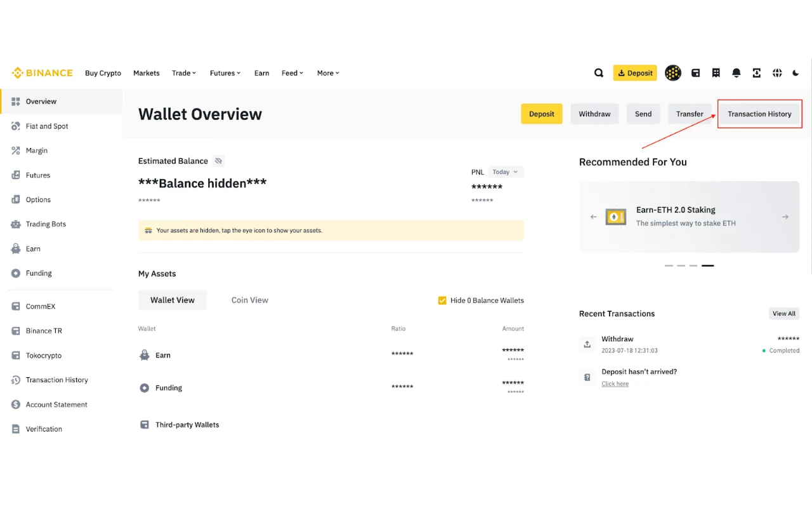The image size is (812, 508).
Task: Click the Third-party Wallets row icon
Action: (x=145, y=425)
